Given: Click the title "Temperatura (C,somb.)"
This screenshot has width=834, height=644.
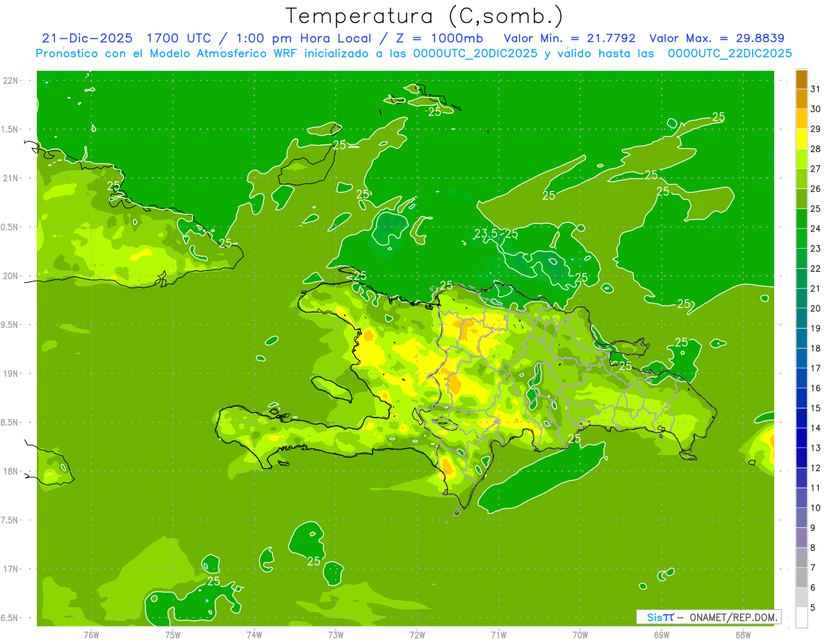Looking at the screenshot, I should pyautogui.click(x=425, y=16).
